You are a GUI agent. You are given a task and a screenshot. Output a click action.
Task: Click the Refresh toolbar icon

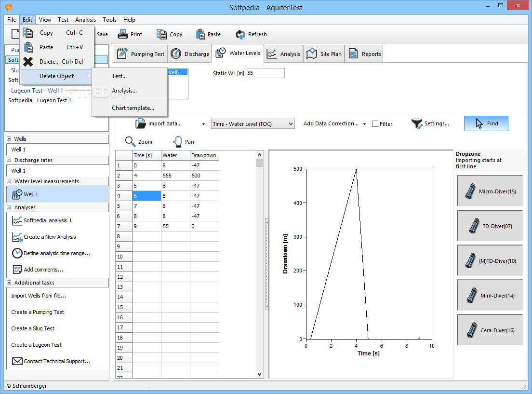[240, 34]
